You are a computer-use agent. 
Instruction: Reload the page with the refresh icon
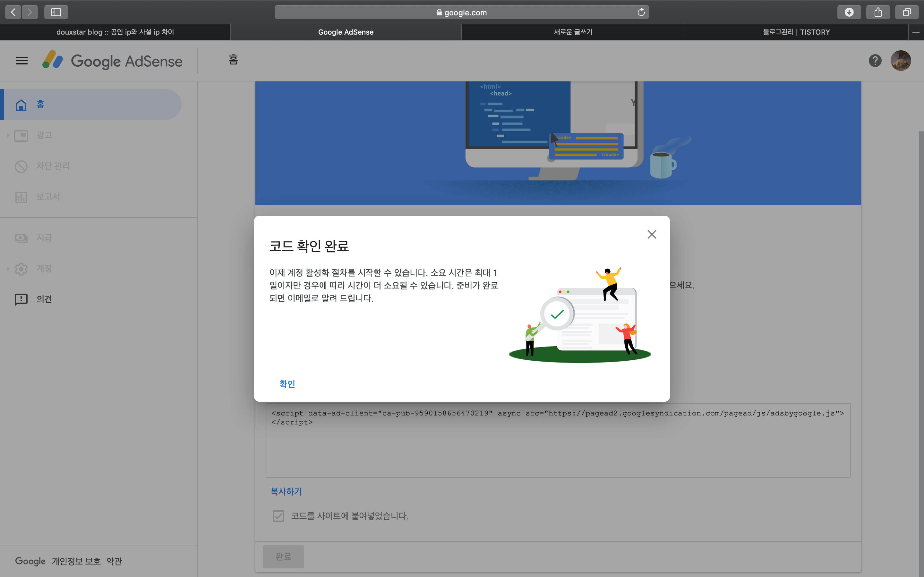pos(641,12)
